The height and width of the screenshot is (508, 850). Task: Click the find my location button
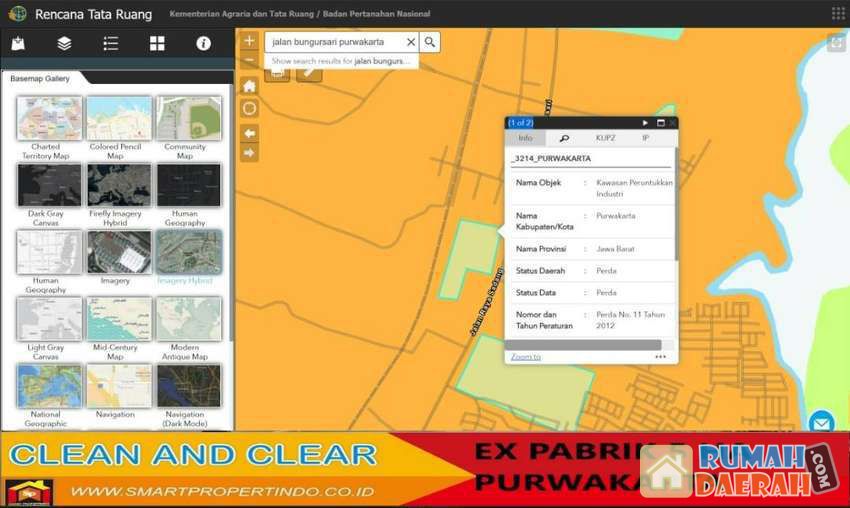[249, 109]
